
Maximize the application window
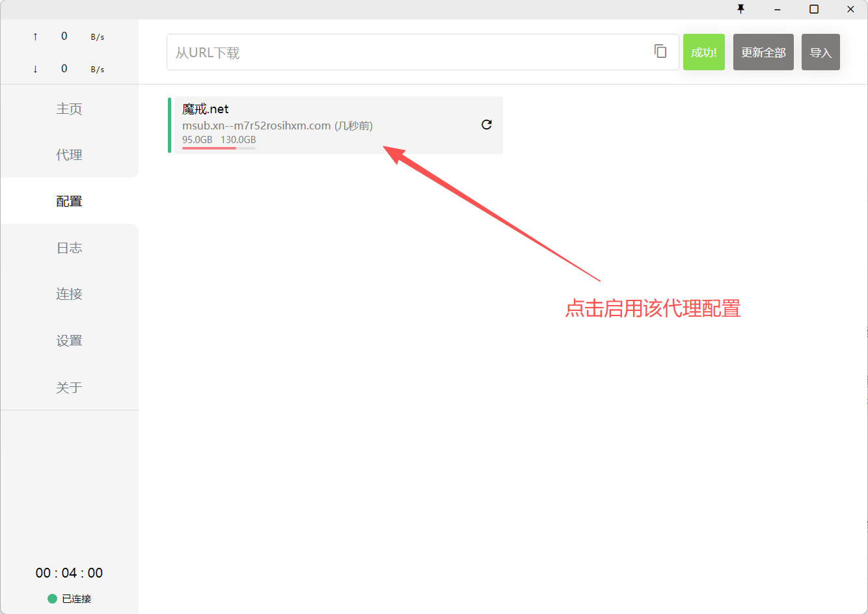click(813, 9)
